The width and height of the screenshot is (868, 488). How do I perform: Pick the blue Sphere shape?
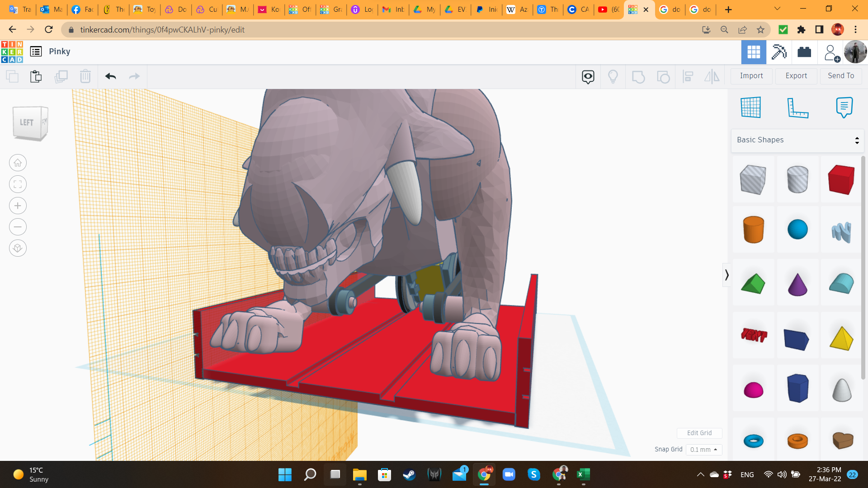point(797,230)
